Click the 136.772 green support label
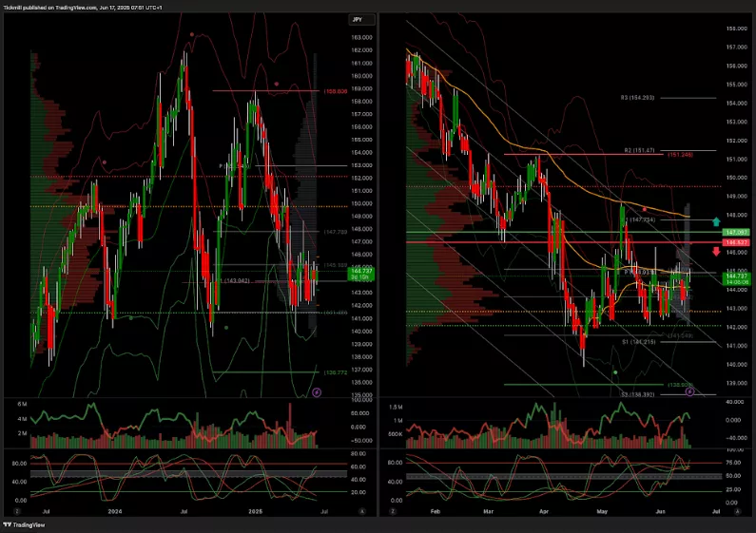 tap(335, 372)
